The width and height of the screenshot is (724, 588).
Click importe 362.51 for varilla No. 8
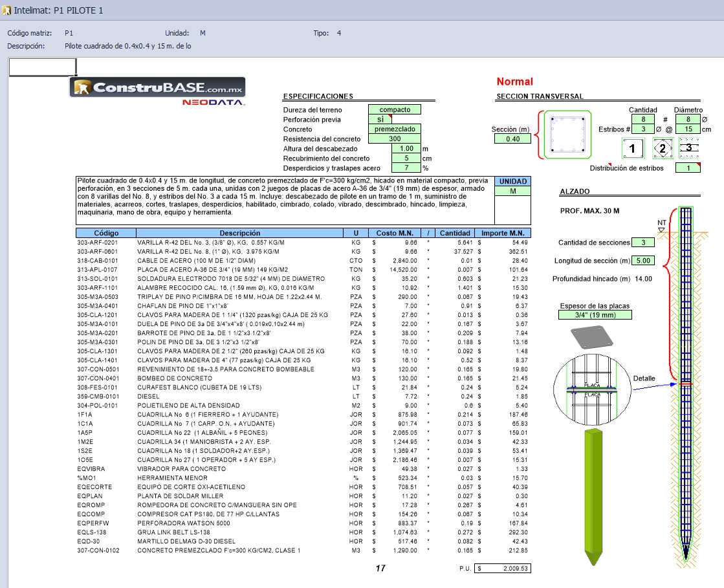[x=518, y=252]
